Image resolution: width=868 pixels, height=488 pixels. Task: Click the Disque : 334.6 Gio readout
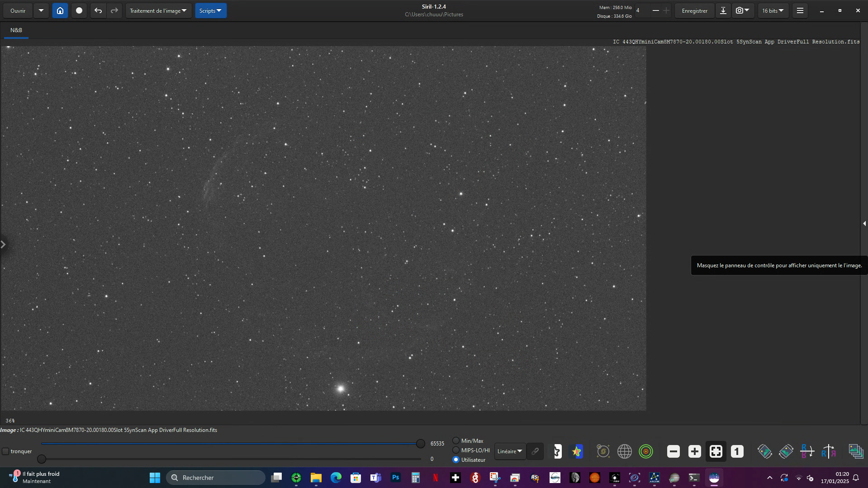point(614,16)
